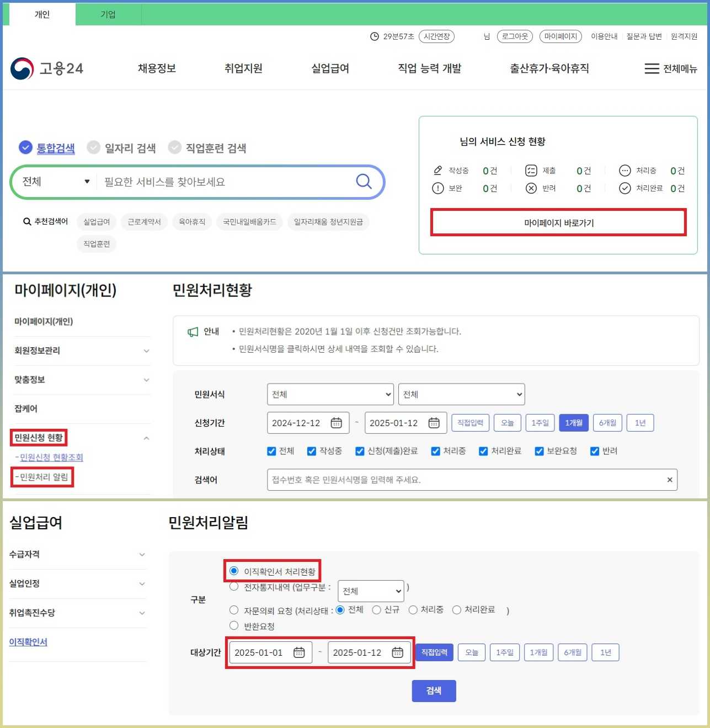Image resolution: width=710 pixels, height=728 pixels.
Task: Open the 전체메뉴 hamburger menu
Action: (652, 68)
